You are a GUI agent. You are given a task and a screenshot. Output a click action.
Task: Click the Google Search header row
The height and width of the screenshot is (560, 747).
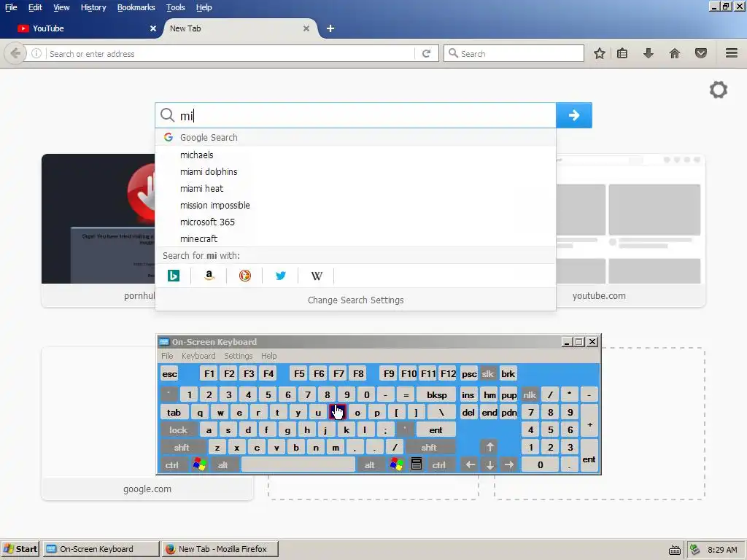[x=355, y=137]
